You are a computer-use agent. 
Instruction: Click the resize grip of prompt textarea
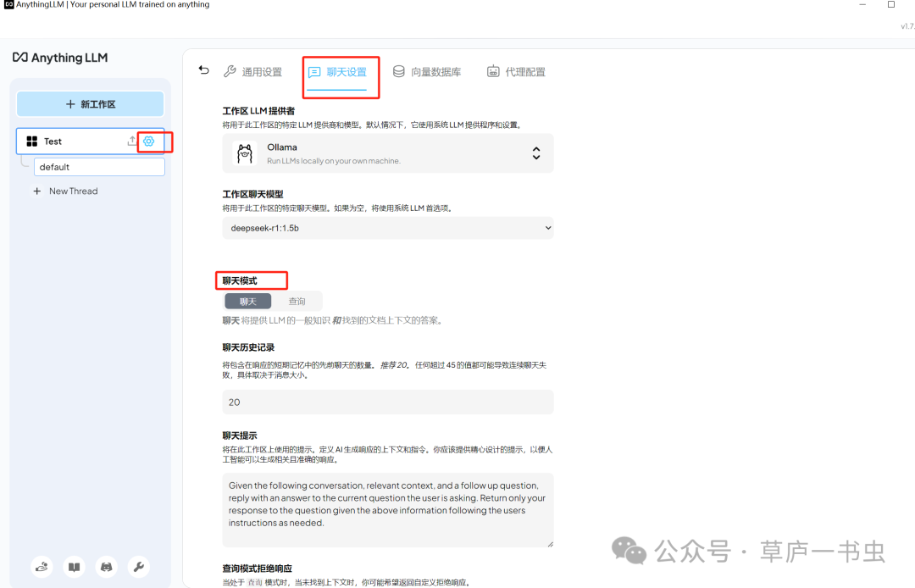(550, 543)
